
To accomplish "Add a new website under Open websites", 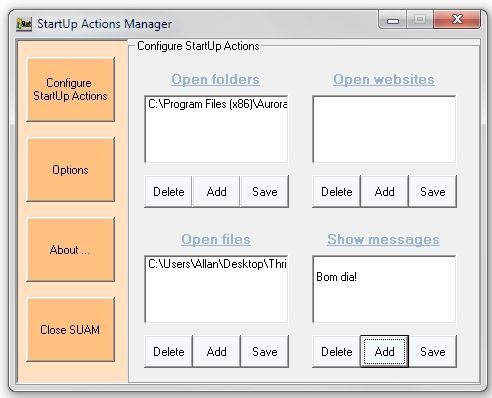I will (385, 192).
